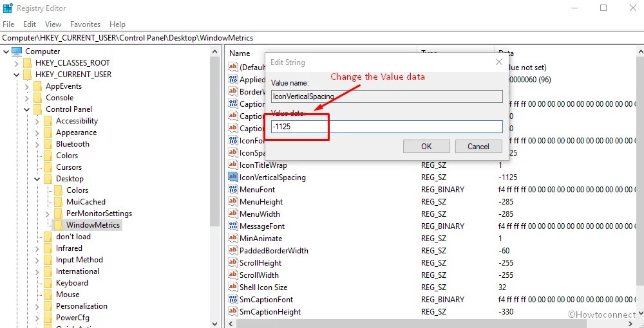This screenshot has width=644, height=328.
Task: Expand the Infrared key
Action: pyautogui.click(x=37, y=248)
